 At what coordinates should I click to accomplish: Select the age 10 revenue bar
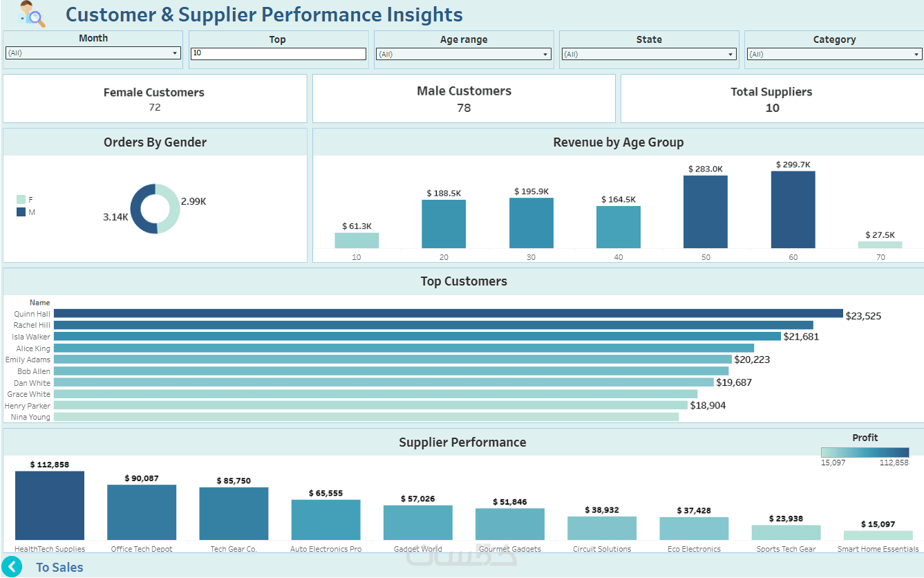357,240
